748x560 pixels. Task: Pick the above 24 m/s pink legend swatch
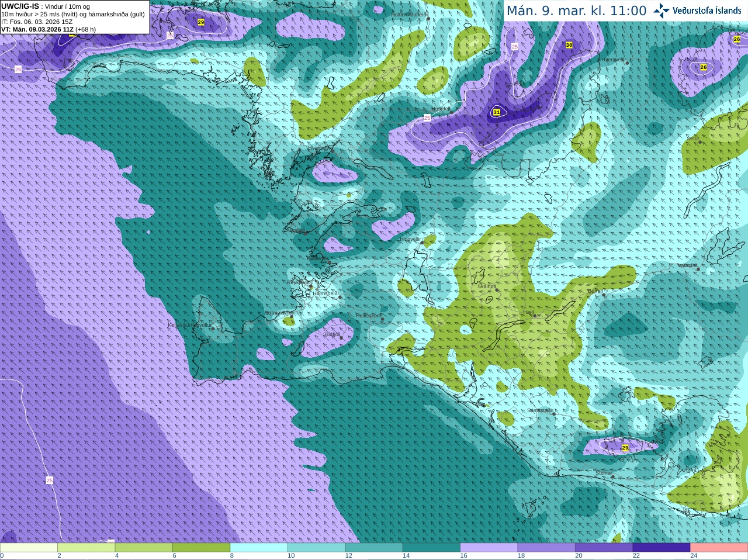(719, 548)
